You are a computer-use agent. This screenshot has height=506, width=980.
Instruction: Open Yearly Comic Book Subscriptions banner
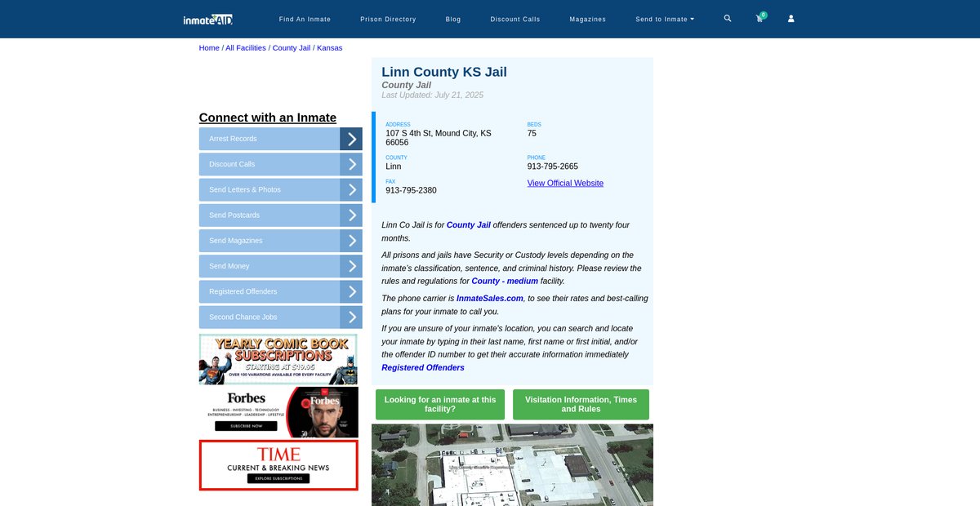click(x=278, y=359)
